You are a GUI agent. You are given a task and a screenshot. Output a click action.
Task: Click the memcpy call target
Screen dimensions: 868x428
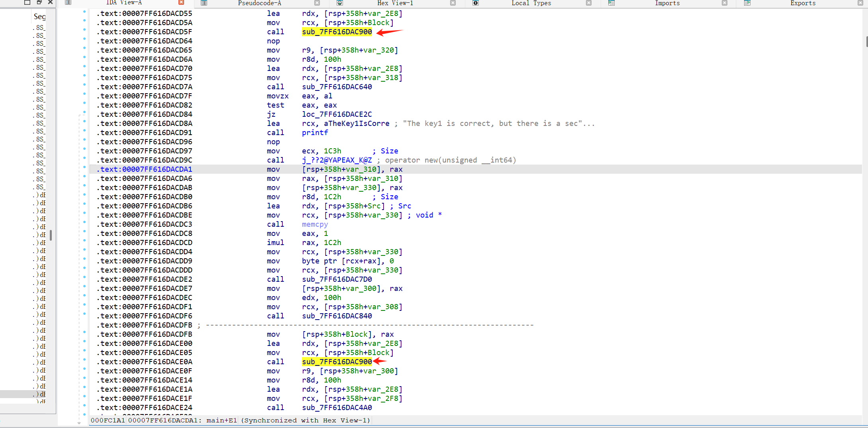(315, 224)
